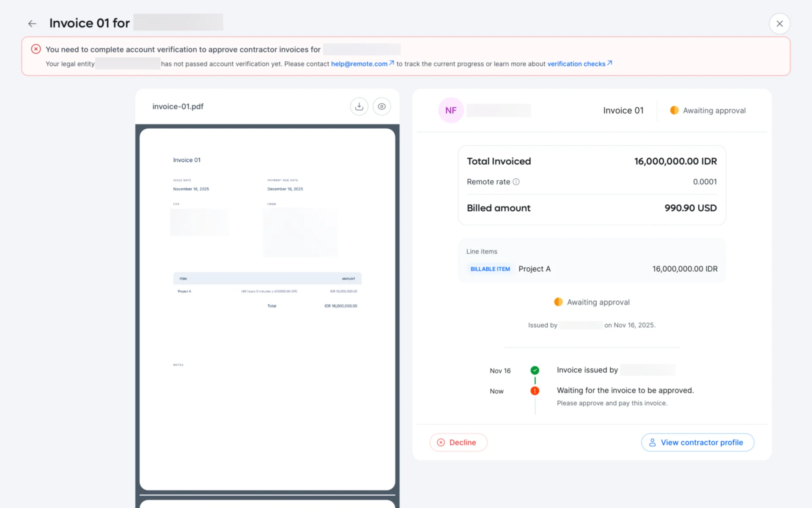Click the green check timeline marker
This screenshot has height=508, width=812.
tap(535, 370)
